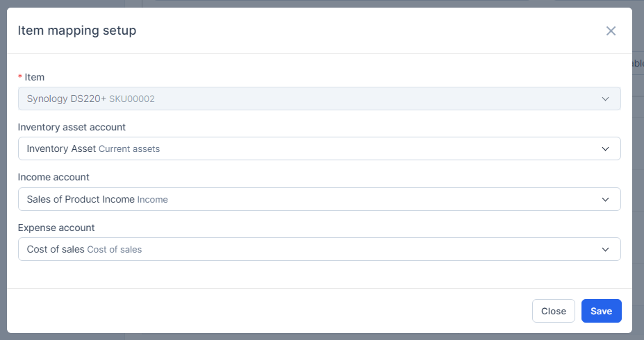Expand the Expense account chevron arrow
This screenshot has height=340, width=644.
605,249
